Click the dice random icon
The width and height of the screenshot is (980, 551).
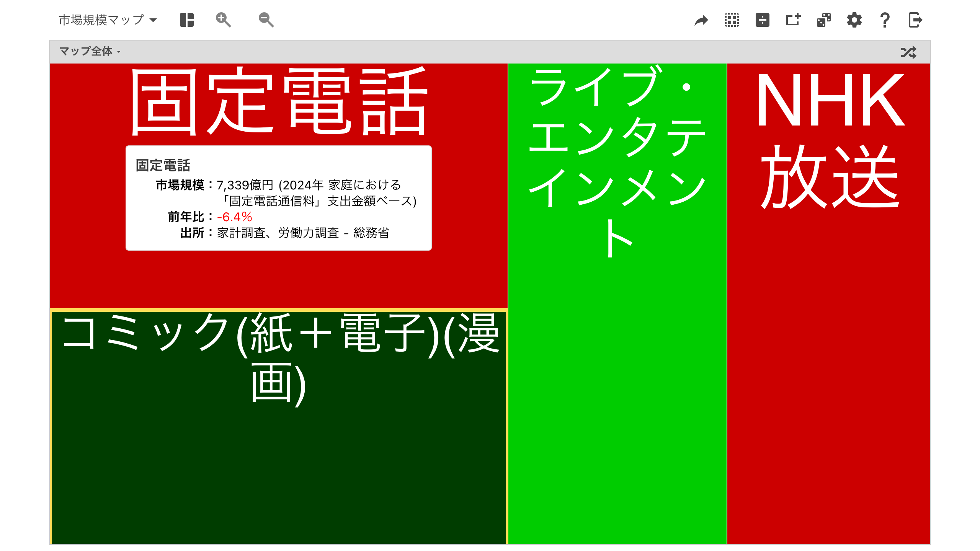point(824,20)
